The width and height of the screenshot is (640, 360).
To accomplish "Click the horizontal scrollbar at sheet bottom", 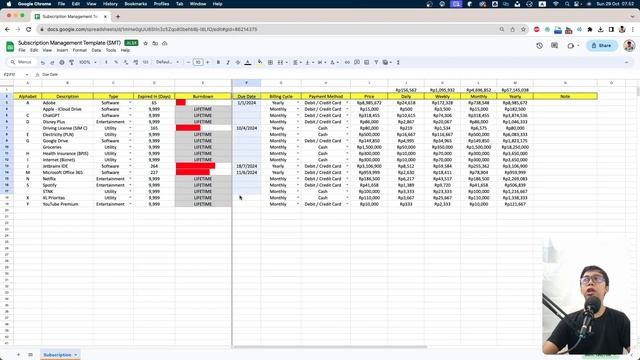I will [x=330, y=347].
